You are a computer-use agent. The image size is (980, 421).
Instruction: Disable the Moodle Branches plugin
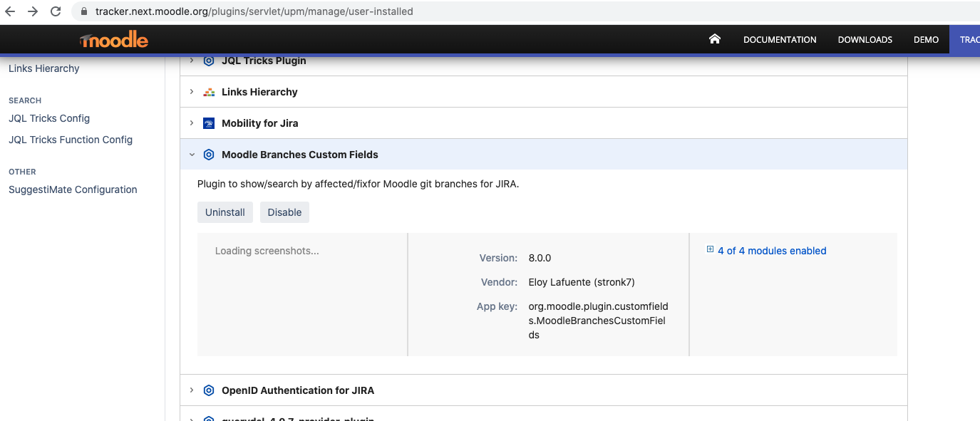click(284, 212)
